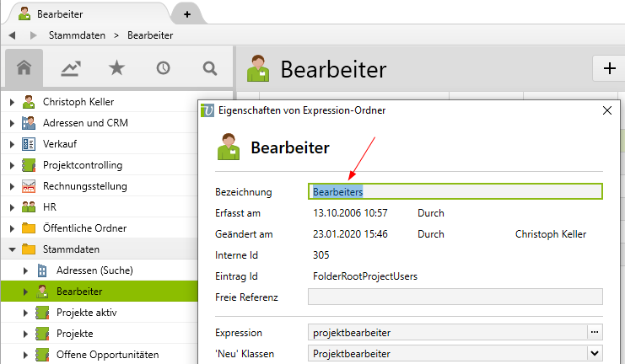Collapse the Stammdaten folder

coord(12,249)
